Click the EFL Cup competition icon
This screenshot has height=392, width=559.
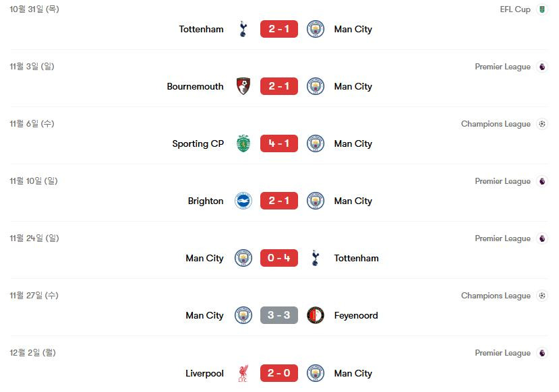click(541, 9)
